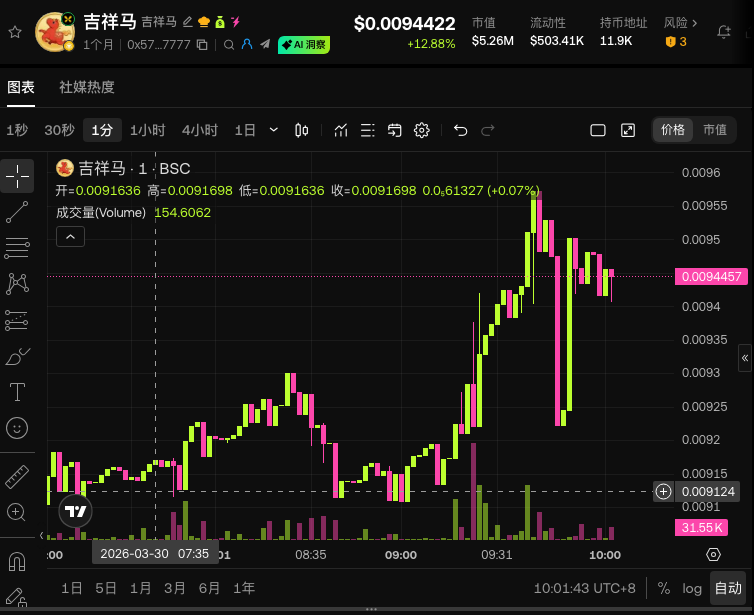Undo the last chart action
Screen dimensions: 754x615
point(460,130)
